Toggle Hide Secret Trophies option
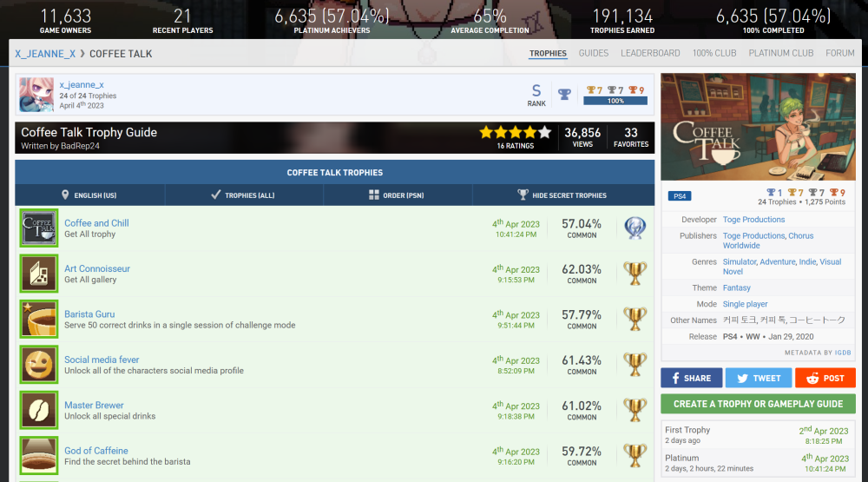The image size is (868, 482). (562, 195)
